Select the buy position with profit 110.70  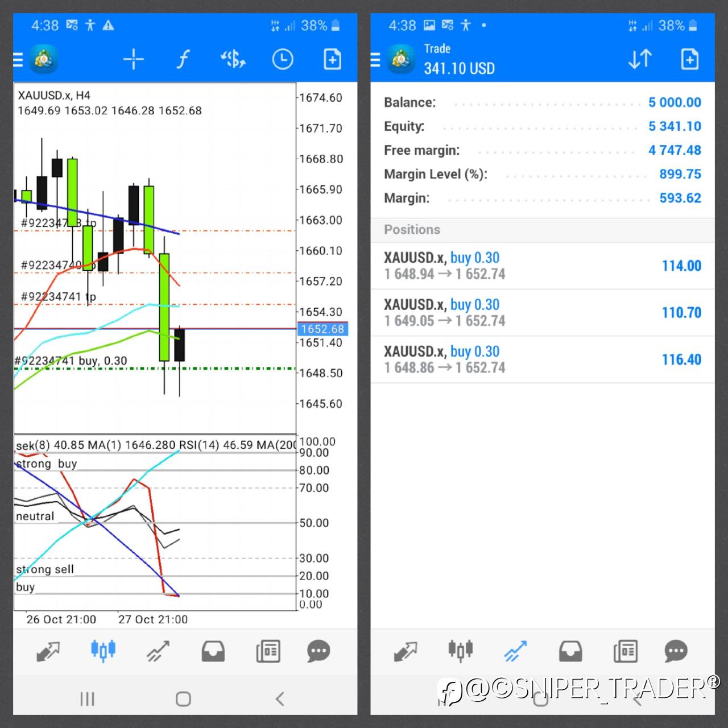pyautogui.click(x=543, y=313)
